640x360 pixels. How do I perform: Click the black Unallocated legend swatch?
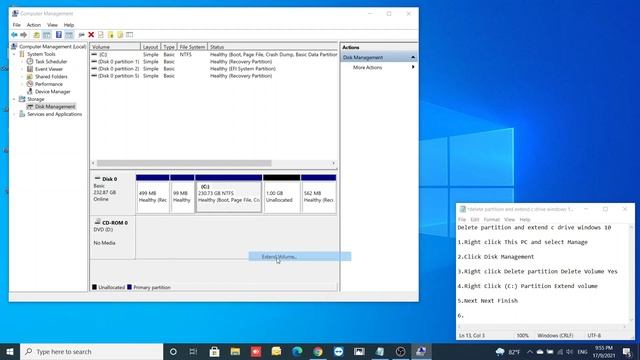[x=94, y=287]
